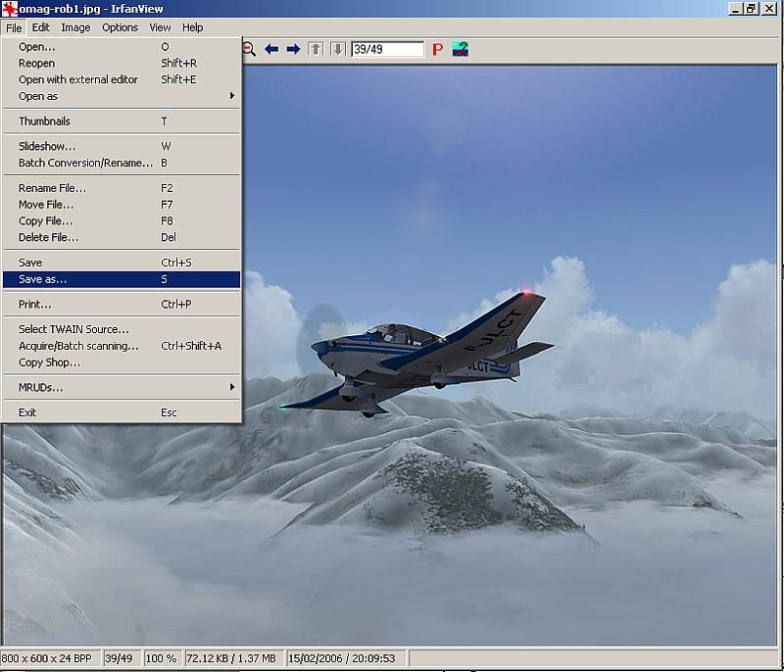The width and height of the screenshot is (784, 672).
Task: Click the red P toolbar icon
Action: pos(438,49)
